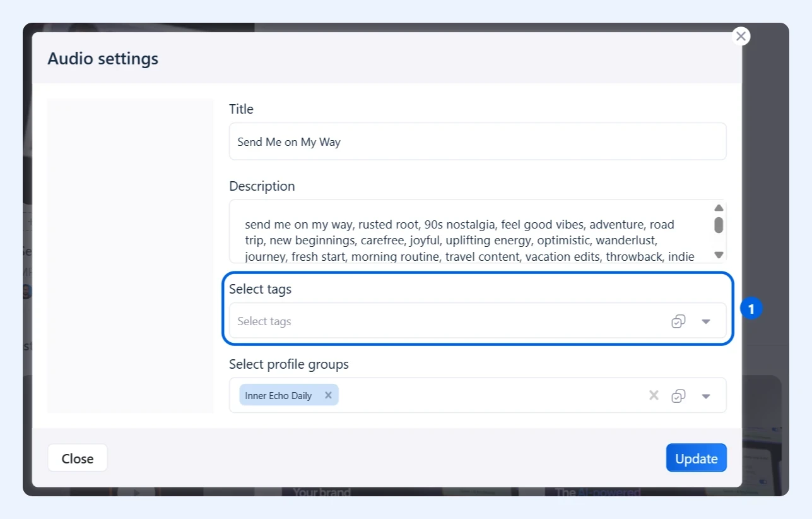Close the Audio settings dialog with the X icon
Screen dimensions: 812x519
(741, 36)
